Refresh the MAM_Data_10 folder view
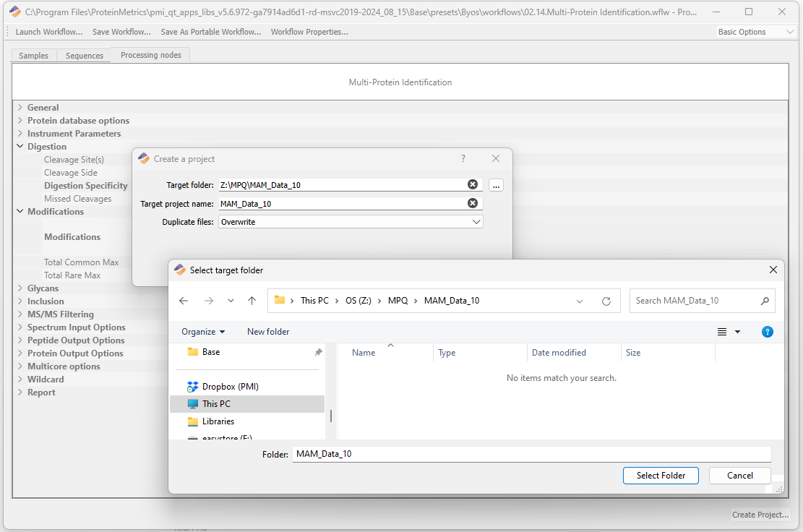This screenshot has width=803, height=532. (606, 301)
